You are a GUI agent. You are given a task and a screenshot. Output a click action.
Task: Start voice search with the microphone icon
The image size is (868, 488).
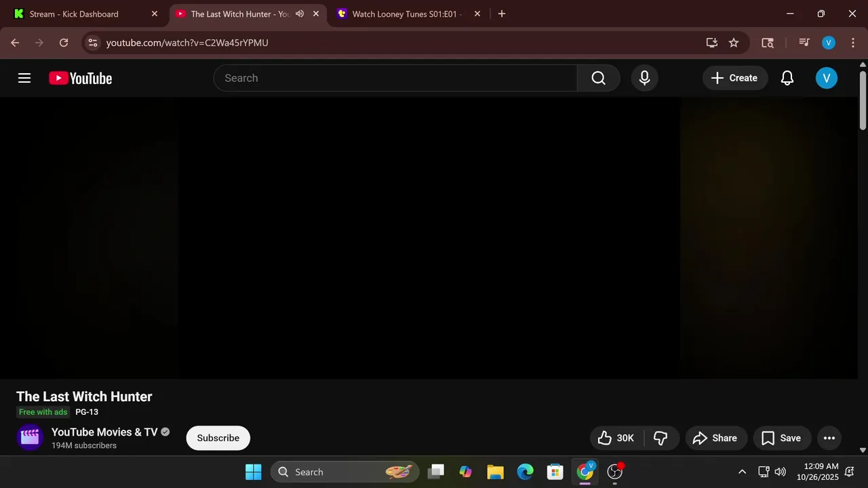pos(644,78)
